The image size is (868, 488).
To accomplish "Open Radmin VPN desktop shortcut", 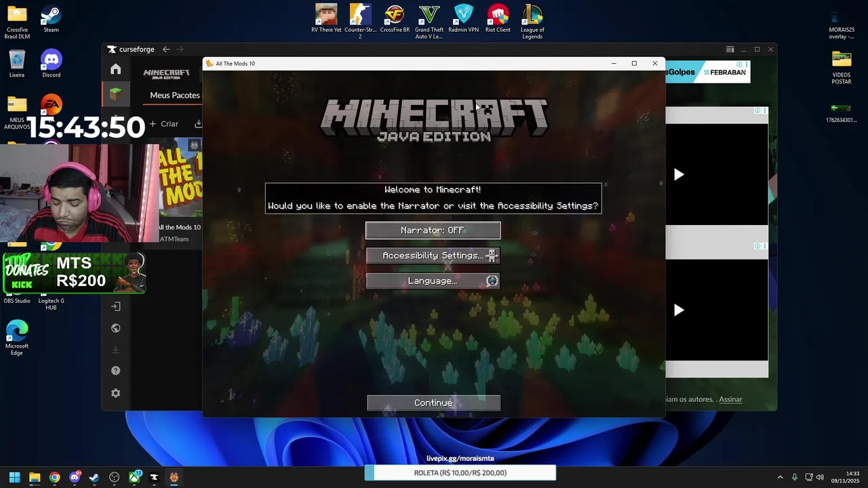I will (464, 18).
